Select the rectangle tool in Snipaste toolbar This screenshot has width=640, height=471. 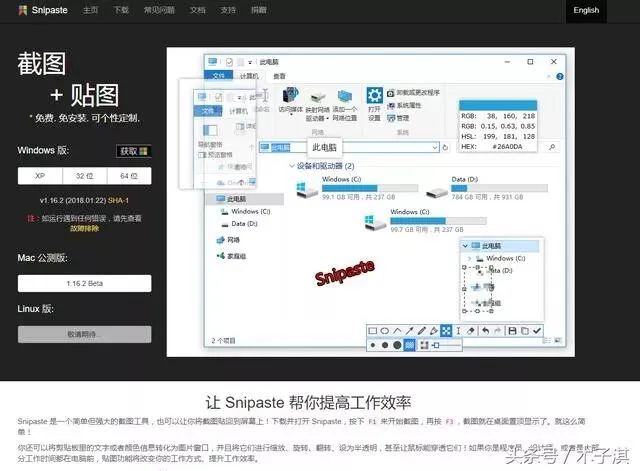(x=372, y=331)
